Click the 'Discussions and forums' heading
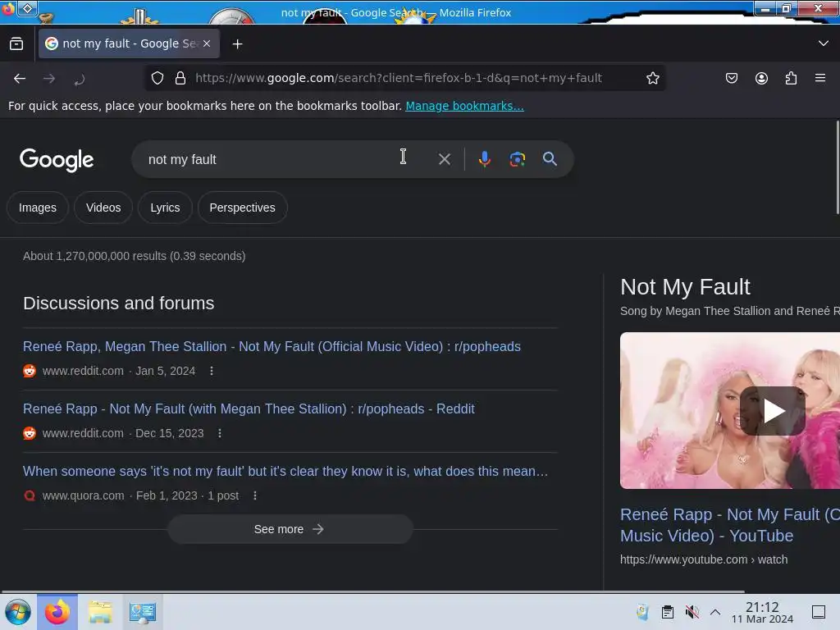This screenshot has width=840, height=630. coord(118,304)
